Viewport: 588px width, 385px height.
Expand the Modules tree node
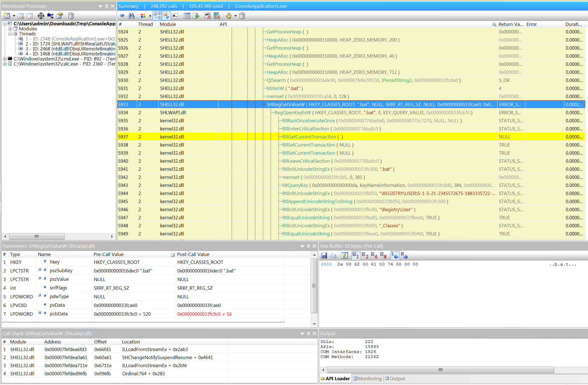(10, 29)
